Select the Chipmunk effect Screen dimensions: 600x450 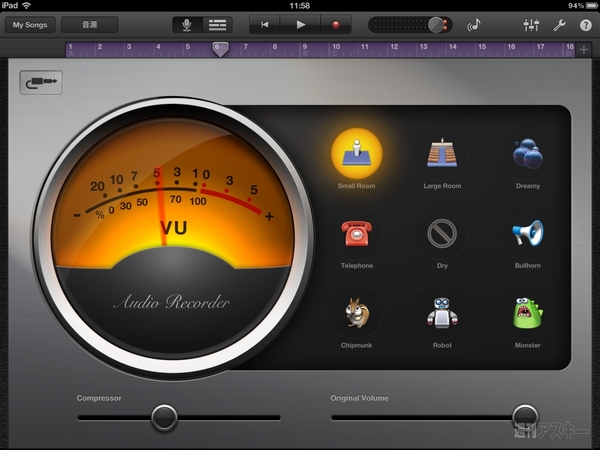click(x=356, y=318)
